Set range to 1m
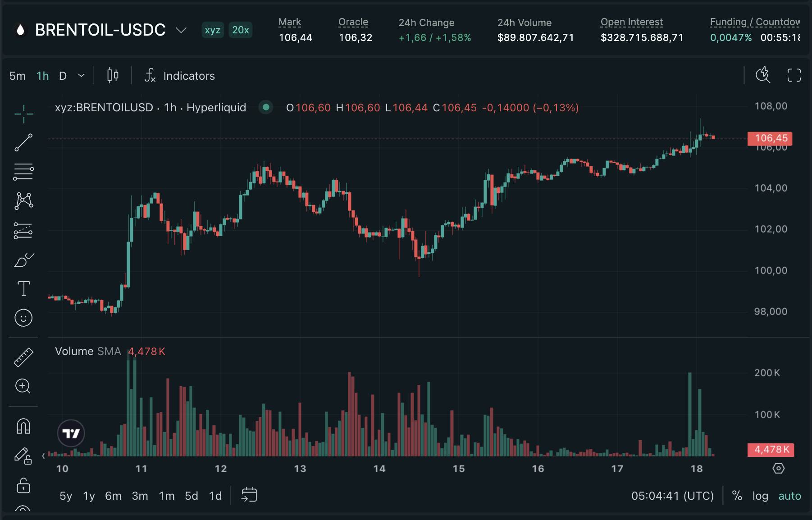Screen dimensions: 812x520 (x=167, y=496)
